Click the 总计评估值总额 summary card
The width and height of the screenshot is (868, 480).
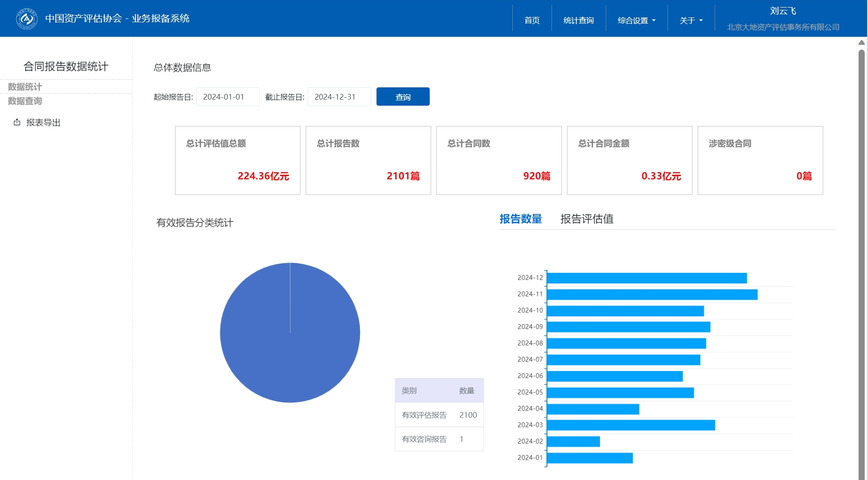point(237,160)
